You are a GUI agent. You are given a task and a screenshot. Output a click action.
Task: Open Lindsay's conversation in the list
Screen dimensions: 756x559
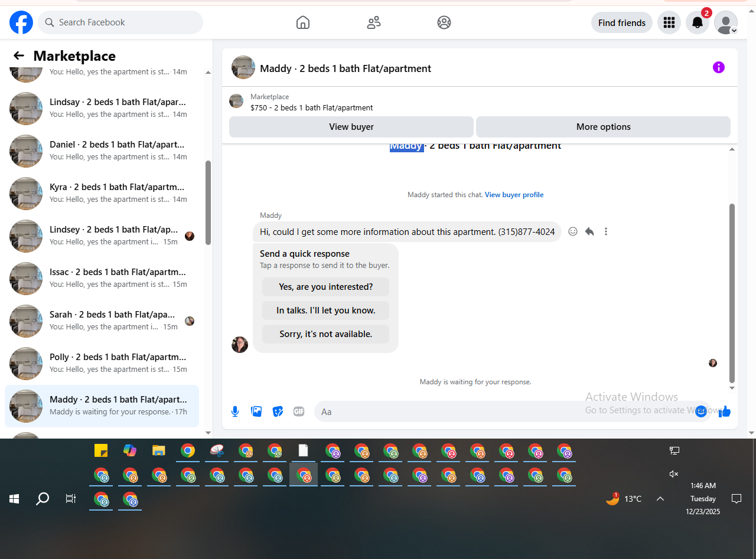102,109
